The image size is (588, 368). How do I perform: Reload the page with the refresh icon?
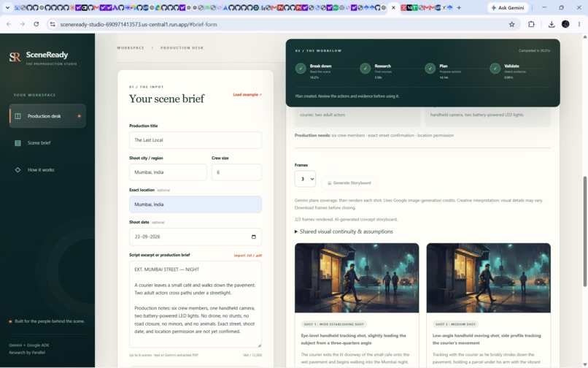click(36, 24)
